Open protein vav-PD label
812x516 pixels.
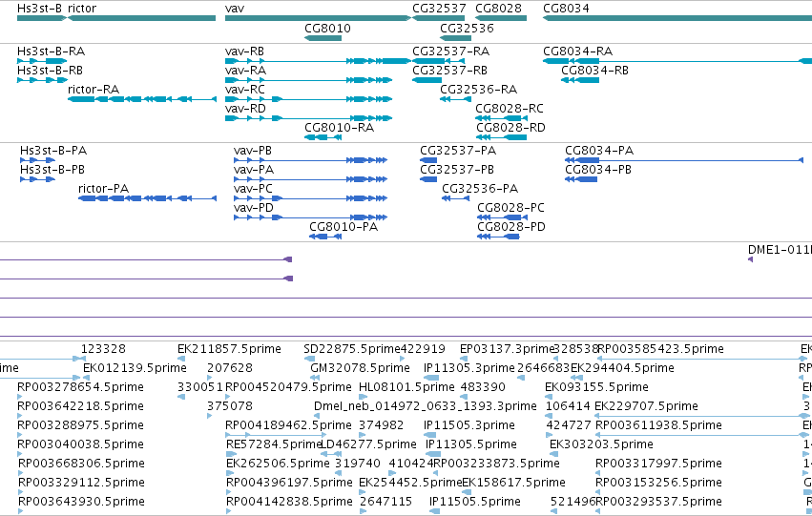point(254,208)
